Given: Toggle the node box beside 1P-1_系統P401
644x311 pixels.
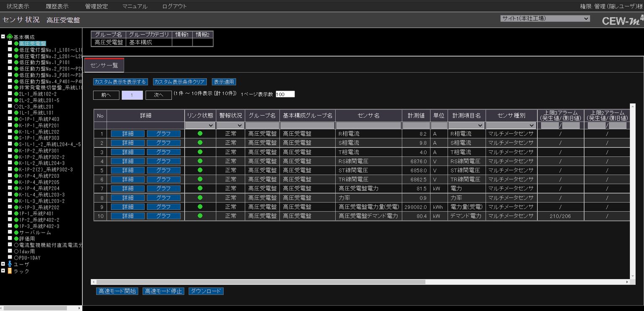Looking at the screenshot, I should 10,213.
